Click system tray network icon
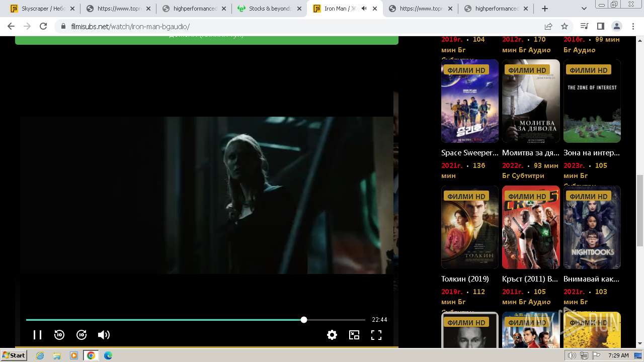This screenshot has width=644, height=362. [x=584, y=355]
